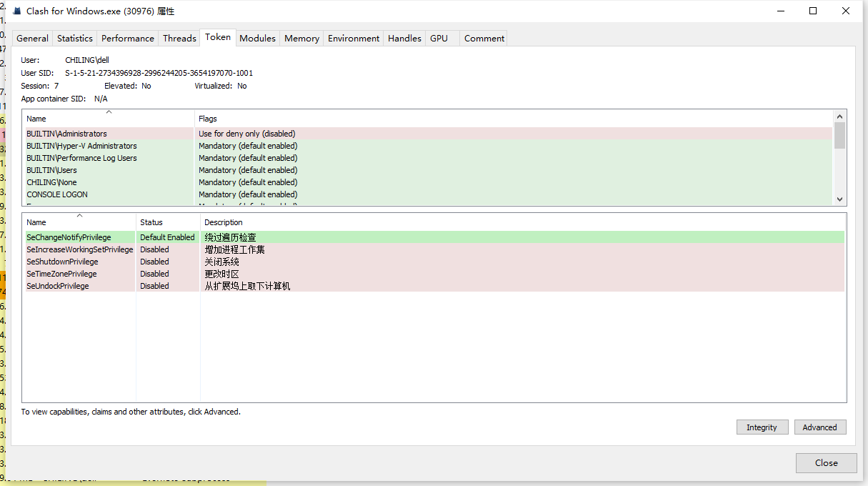Image resolution: width=868 pixels, height=486 pixels.
Task: Sort privileges by Status column header
Action: click(168, 222)
